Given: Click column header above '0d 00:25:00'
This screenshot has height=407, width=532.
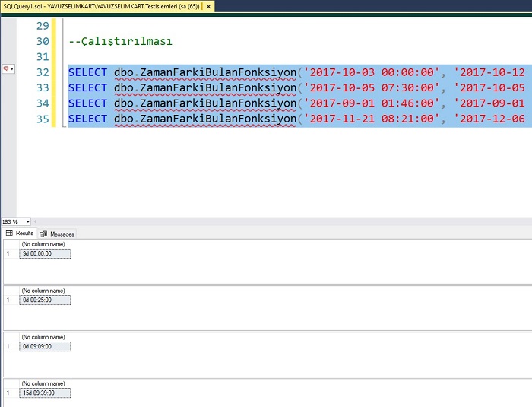Looking at the screenshot, I should [x=43, y=291].
